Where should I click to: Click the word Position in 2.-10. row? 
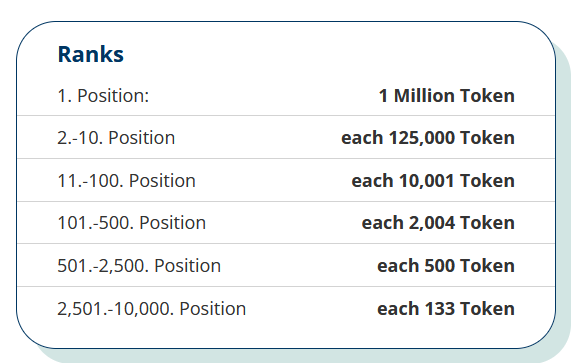click(x=141, y=138)
